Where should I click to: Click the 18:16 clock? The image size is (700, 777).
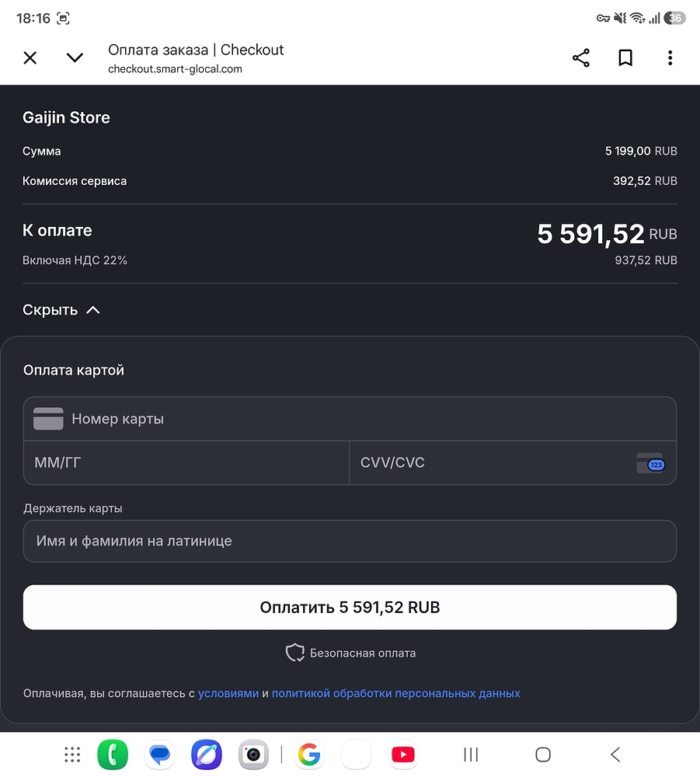tap(33, 19)
